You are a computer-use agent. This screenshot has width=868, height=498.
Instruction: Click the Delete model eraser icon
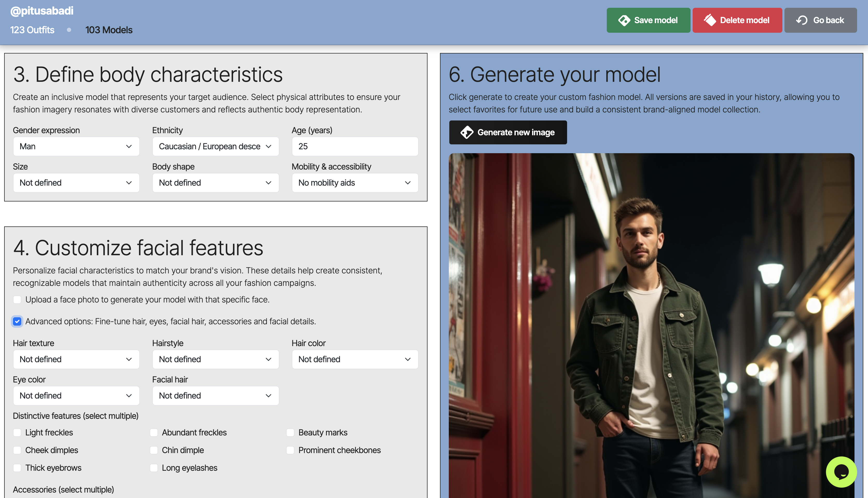pos(710,20)
